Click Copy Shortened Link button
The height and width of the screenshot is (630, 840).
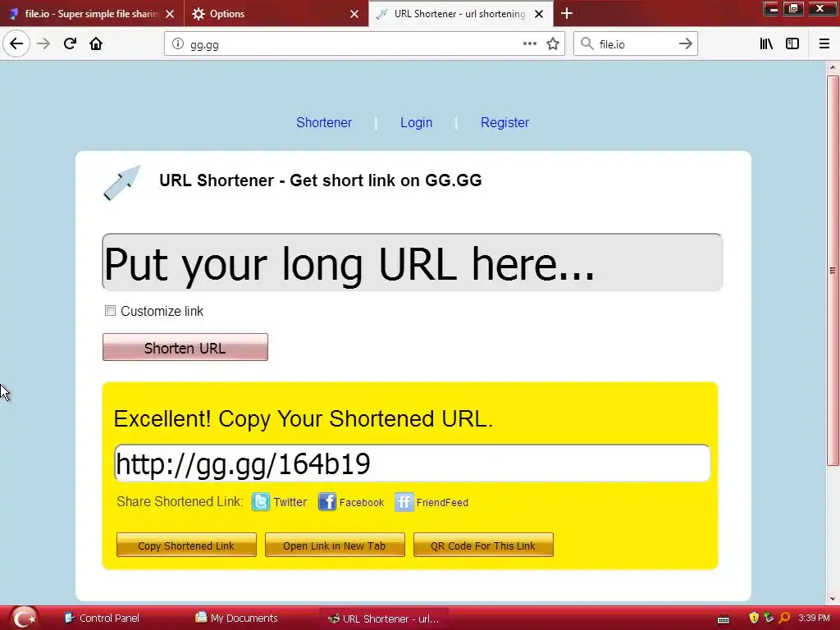coord(186,546)
